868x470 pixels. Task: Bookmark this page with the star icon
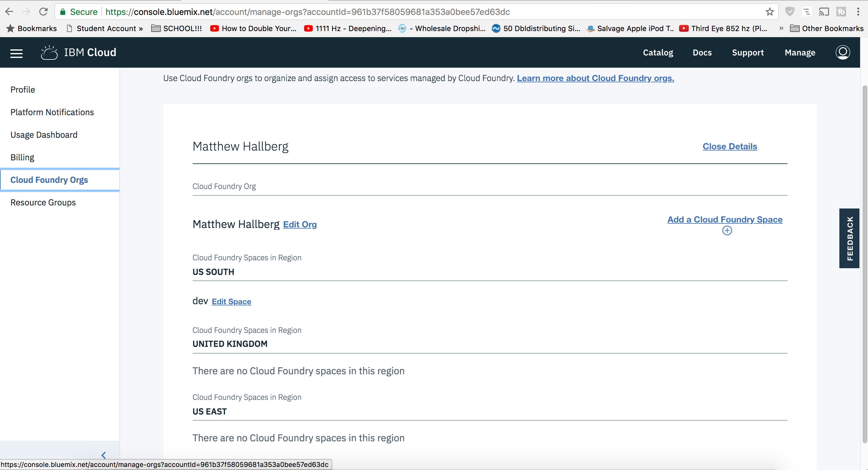click(x=770, y=12)
